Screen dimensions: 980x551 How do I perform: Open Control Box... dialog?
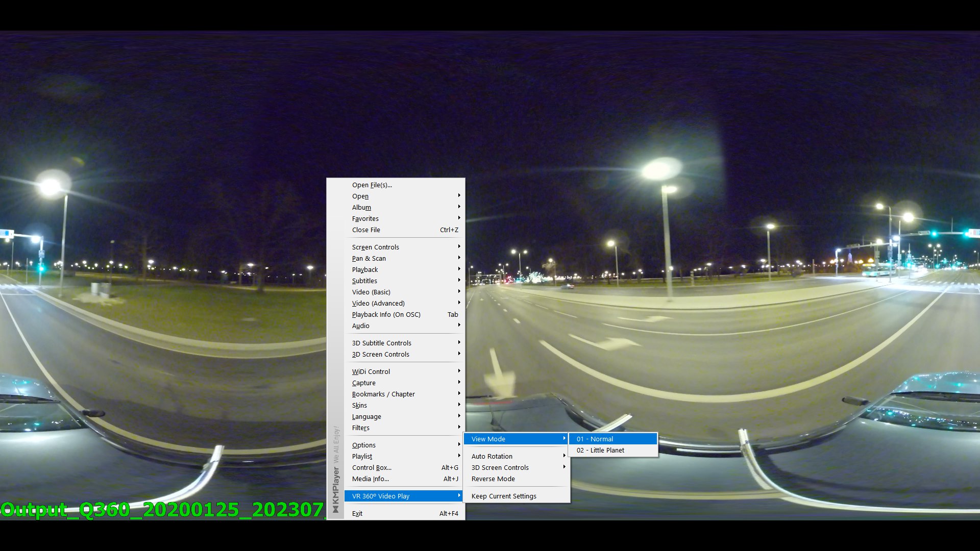(403, 467)
